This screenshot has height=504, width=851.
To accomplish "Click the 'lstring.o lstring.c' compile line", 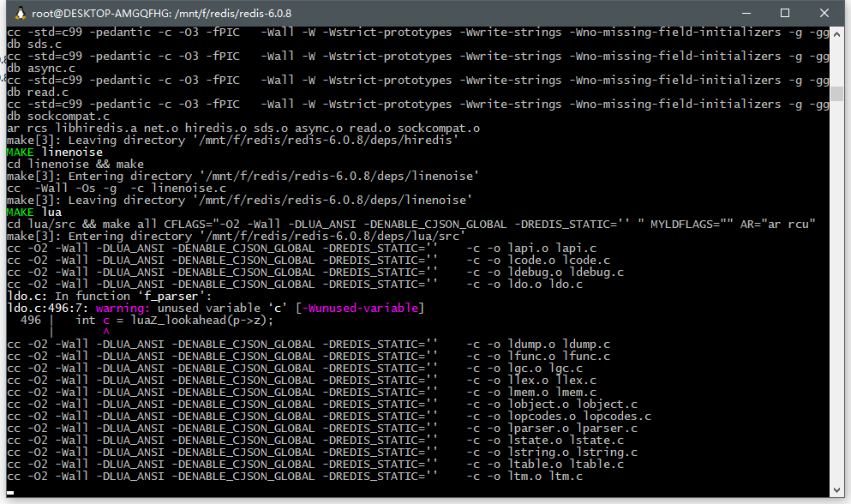I will pyautogui.click(x=322, y=452).
